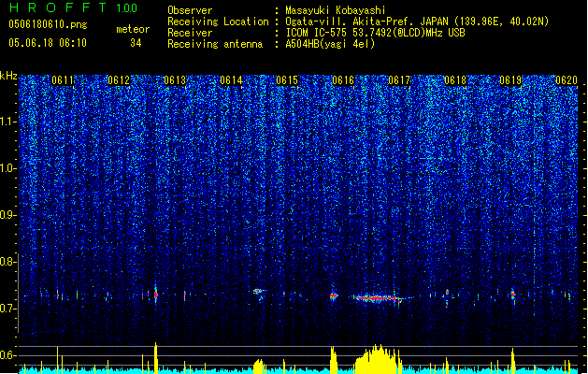
Task: Click the antenna value A504HB(yagi 4el)
Action: point(330,44)
